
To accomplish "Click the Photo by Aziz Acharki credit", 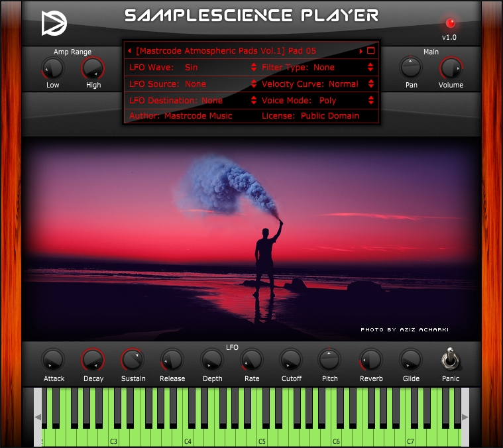I will click(404, 329).
